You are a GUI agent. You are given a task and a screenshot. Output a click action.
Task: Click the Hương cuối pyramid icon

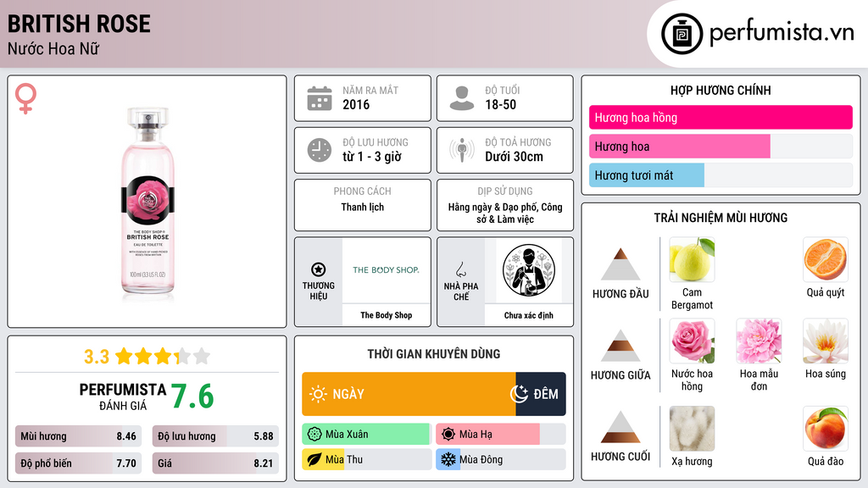click(620, 427)
